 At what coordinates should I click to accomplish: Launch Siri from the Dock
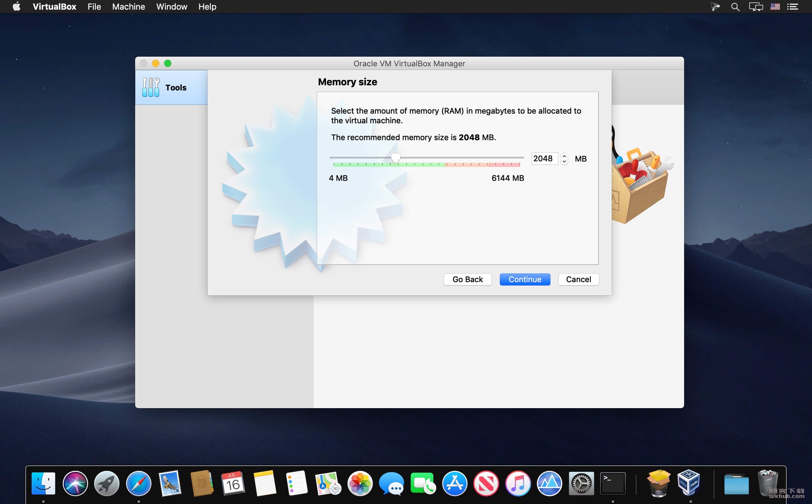[x=75, y=483]
